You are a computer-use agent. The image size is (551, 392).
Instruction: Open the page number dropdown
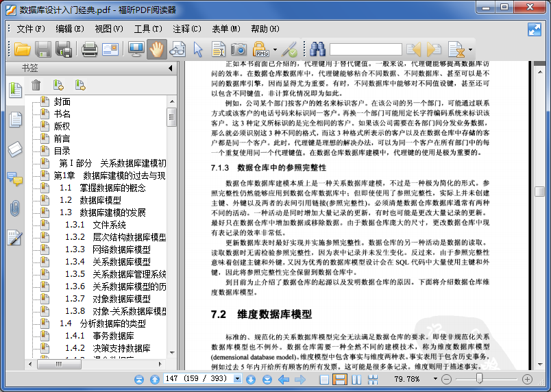238,379
